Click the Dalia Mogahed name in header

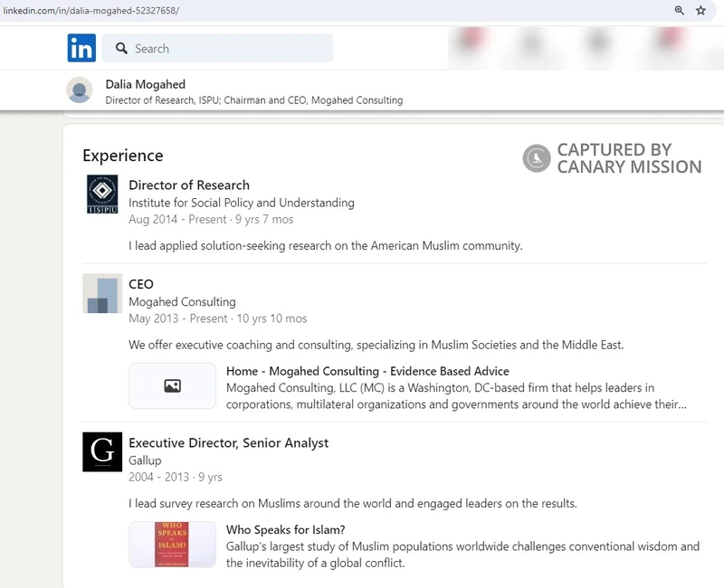(x=146, y=84)
